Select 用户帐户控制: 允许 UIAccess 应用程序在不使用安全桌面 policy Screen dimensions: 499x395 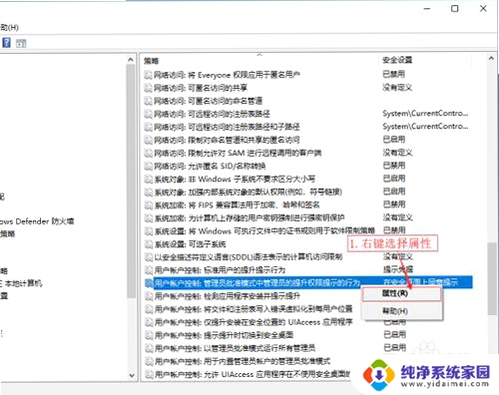click(253, 374)
